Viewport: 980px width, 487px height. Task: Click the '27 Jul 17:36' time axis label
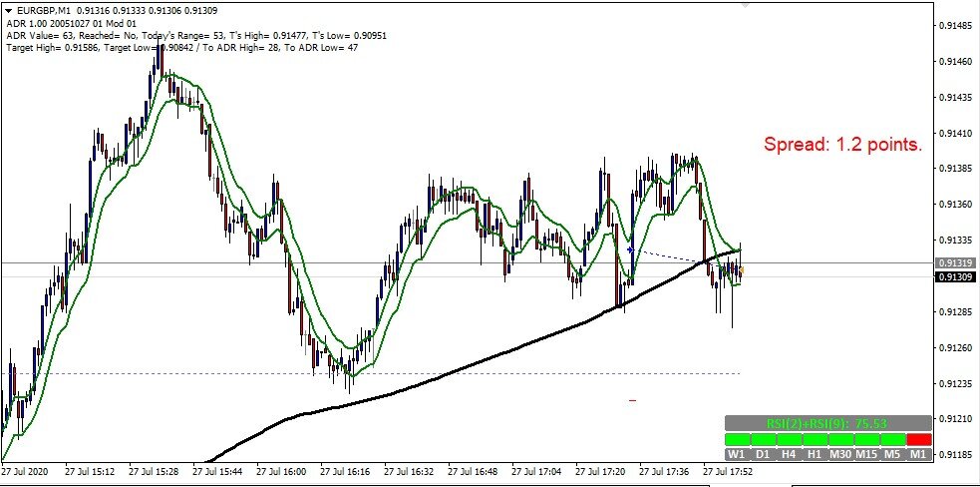pyautogui.click(x=663, y=471)
